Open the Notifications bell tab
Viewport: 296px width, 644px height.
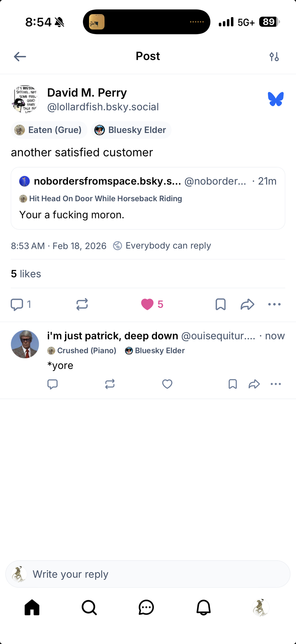click(x=203, y=608)
